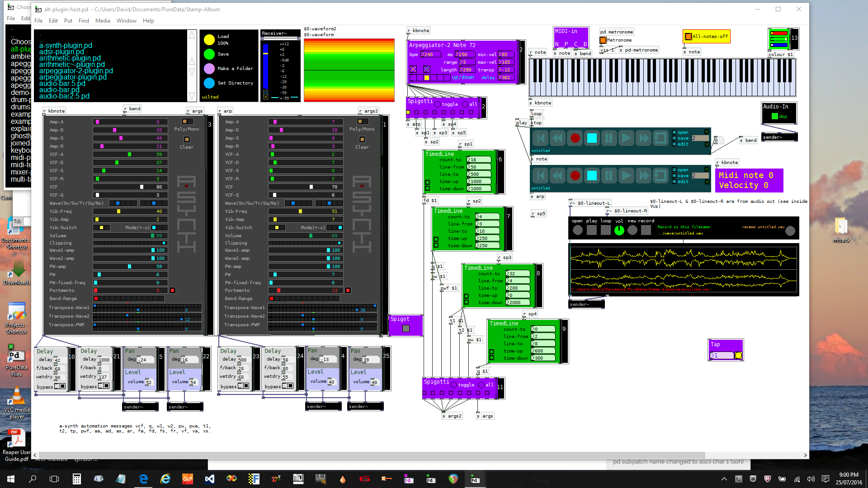Open the Media menu
The height and width of the screenshot is (488, 868).
coord(103,21)
